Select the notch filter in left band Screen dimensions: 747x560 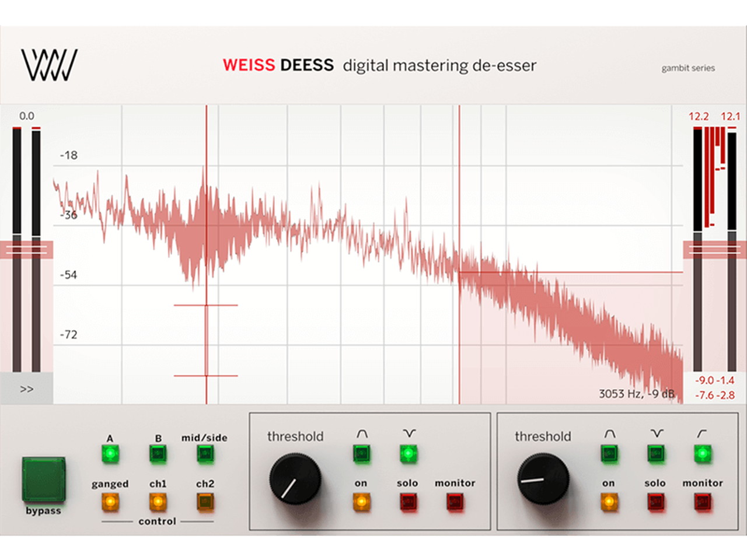tap(409, 453)
